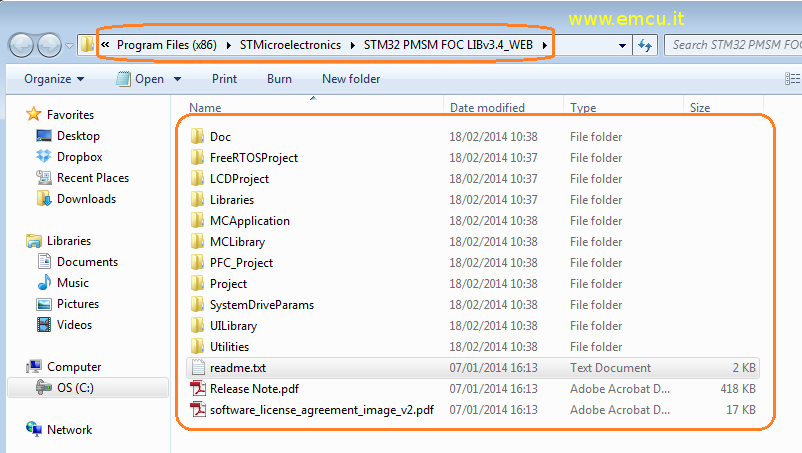Expand arrow after STMicroelectronics breadcrumb

[352, 45]
